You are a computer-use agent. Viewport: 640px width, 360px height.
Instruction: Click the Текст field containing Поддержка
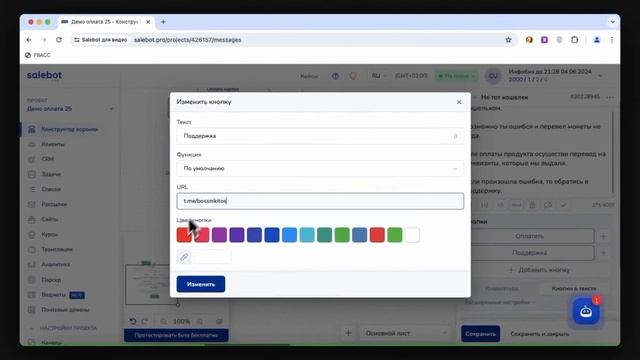pyautogui.click(x=320, y=136)
